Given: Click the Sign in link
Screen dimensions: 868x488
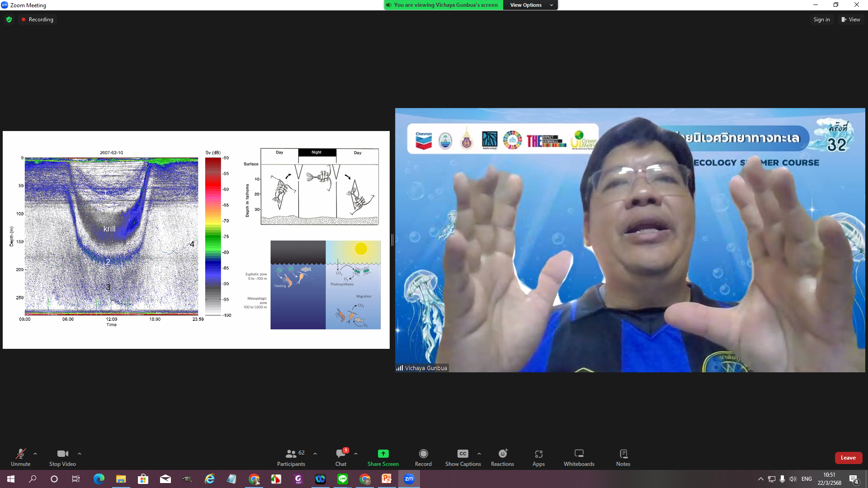Looking at the screenshot, I should (x=821, y=19).
